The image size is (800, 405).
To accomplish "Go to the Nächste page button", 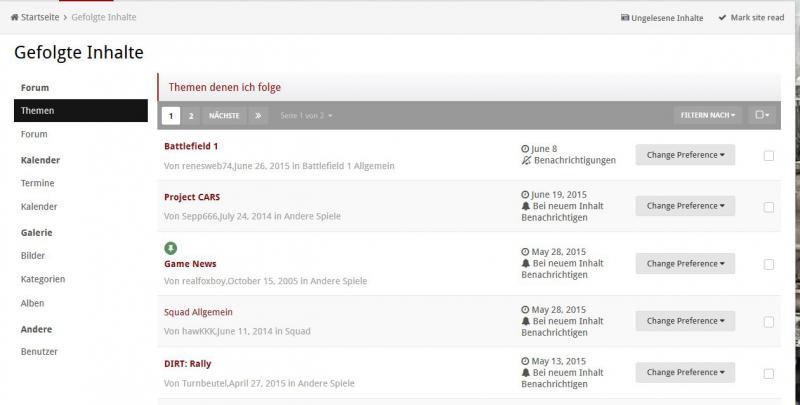I will pyautogui.click(x=224, y=116).
